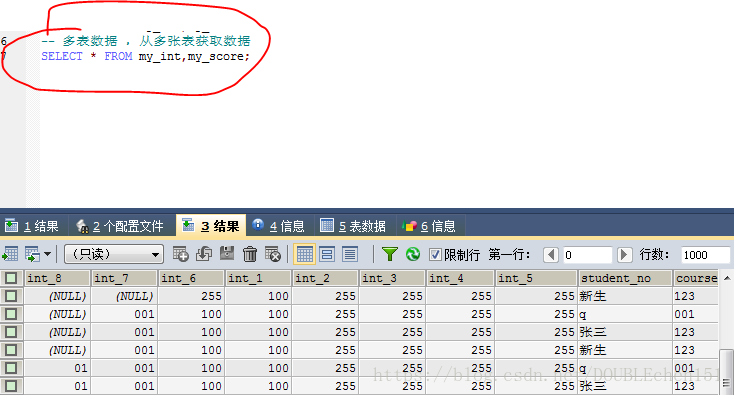This screenshot has height=395, width=734.
Task: Open the dropdown arrow beside copy icon
Action: coord(47,255)
